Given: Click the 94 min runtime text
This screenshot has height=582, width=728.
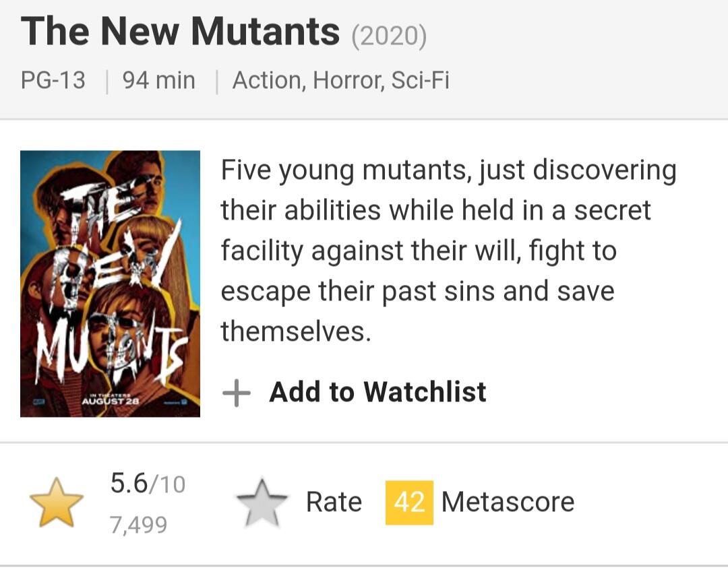Looking at the screenshot, I should pos(159,81).
